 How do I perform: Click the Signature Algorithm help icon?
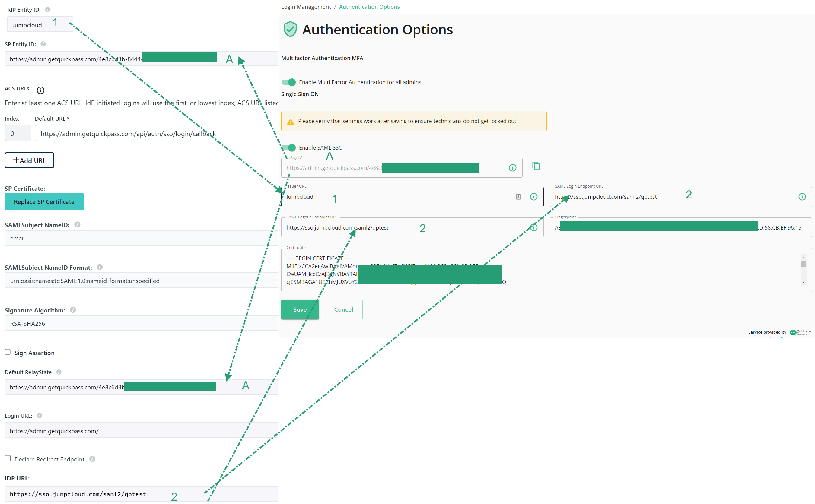click(73, 310)
